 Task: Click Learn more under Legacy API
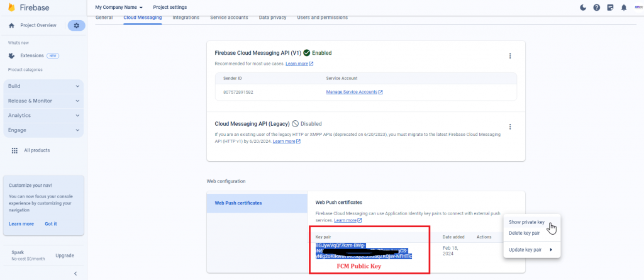tap(286, 142)
